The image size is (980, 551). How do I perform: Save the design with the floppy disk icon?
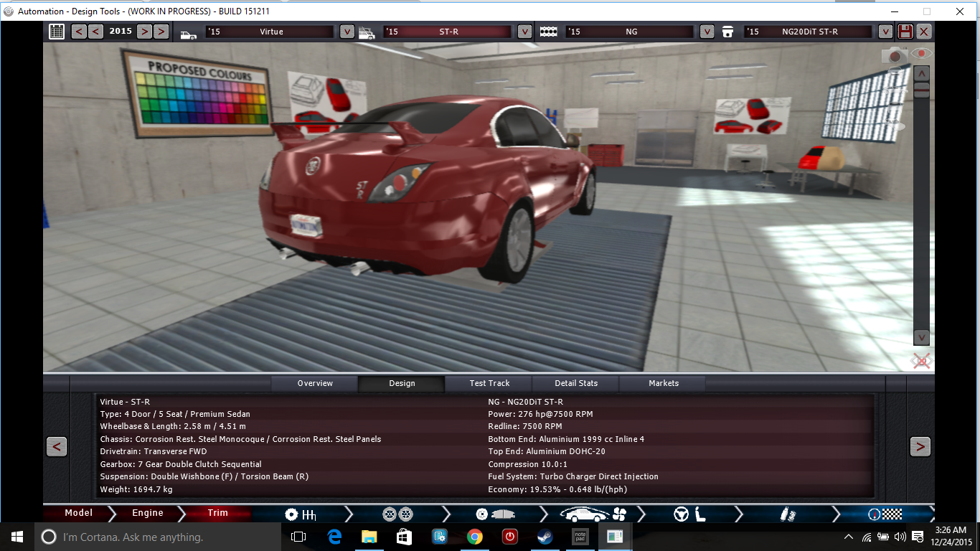(x=905, y=32)
